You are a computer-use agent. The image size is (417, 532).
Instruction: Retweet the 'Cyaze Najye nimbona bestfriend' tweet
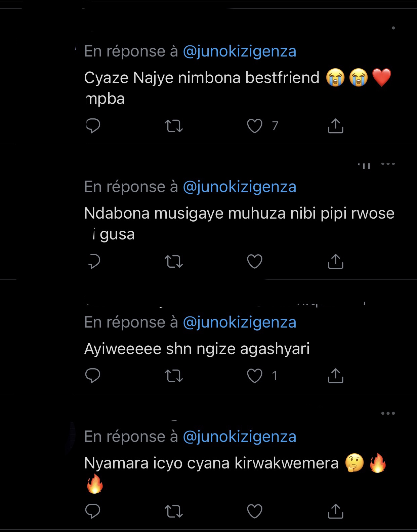coord(174,126)
